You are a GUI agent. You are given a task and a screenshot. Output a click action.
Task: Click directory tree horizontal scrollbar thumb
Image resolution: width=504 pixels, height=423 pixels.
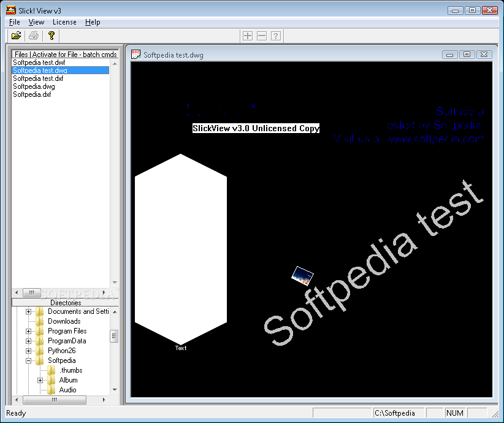(x=55, y=400)
